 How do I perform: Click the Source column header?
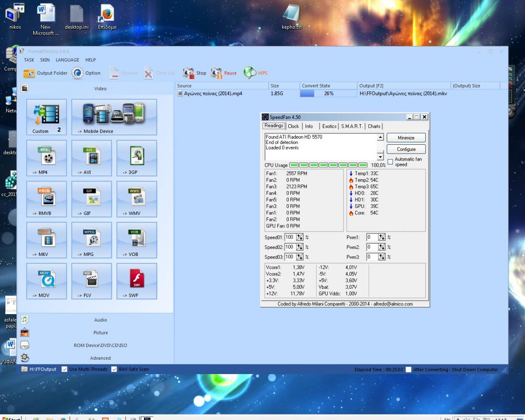coord(222,86)
